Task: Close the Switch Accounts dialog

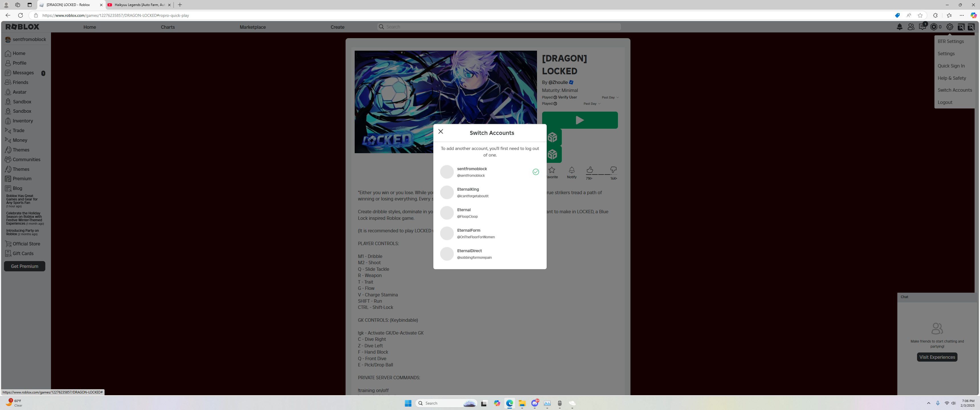Action: coord(440,132)
